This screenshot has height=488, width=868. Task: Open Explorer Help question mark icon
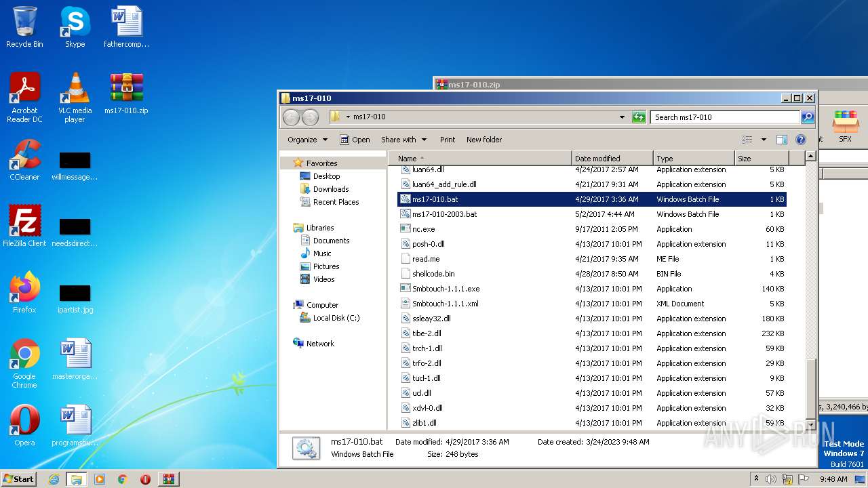(801, 140)
